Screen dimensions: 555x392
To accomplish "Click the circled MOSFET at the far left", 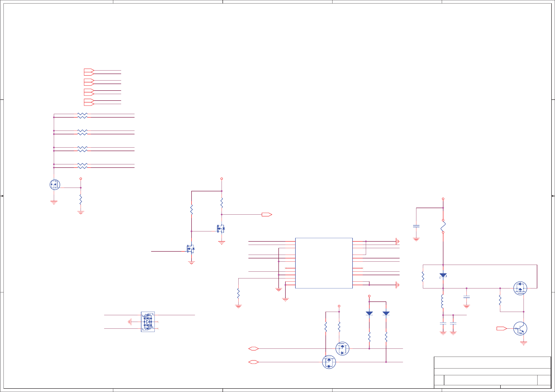I will click(55, 185).
